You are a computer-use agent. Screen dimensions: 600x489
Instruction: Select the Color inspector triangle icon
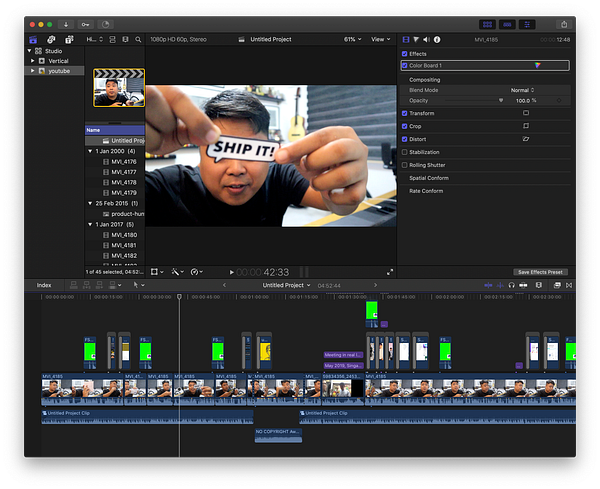tap(416, 39)
